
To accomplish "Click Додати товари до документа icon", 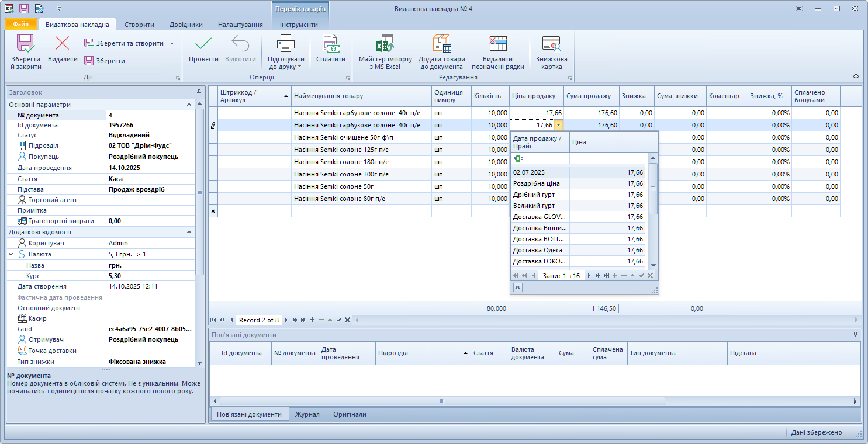I will tap(441, 44).
